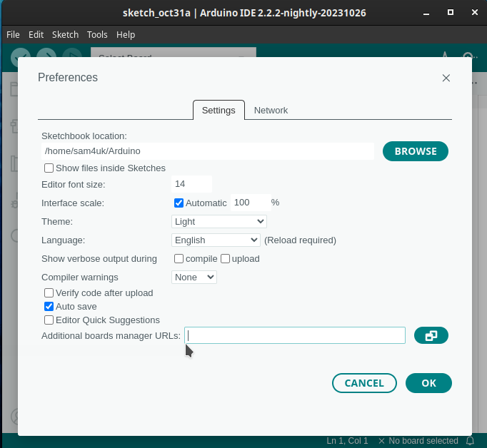
Task: Enable verbose output during upload
Action: point(225,259)
